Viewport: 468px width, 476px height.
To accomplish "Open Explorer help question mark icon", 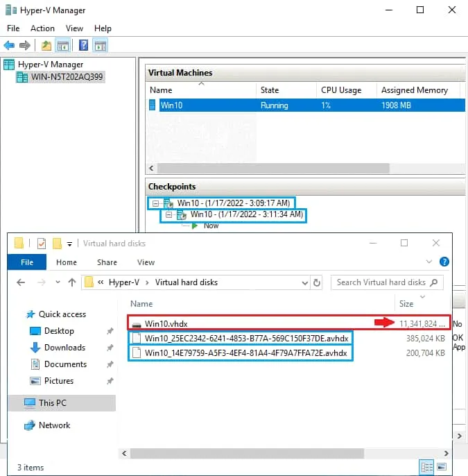I will 444,262.
